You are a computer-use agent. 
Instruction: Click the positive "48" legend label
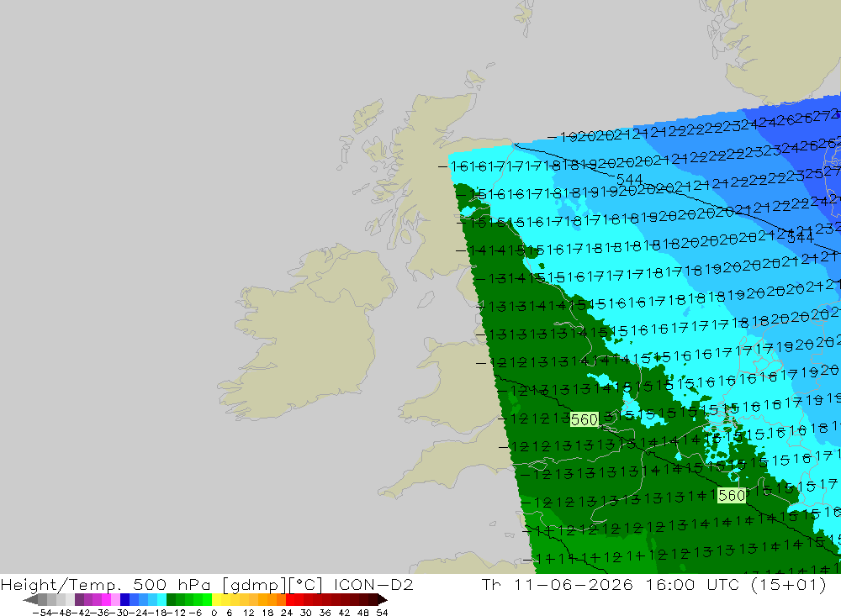click(363, 613)
